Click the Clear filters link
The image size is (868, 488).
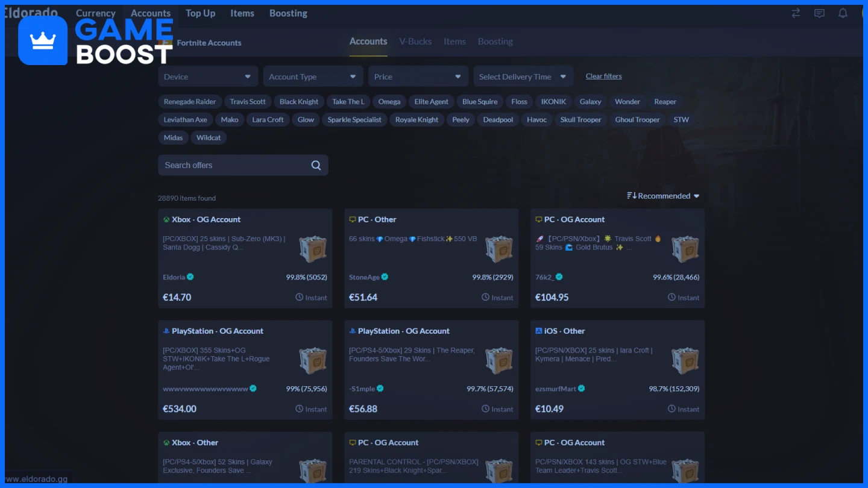pyautogui.click(x=604, y=76)
